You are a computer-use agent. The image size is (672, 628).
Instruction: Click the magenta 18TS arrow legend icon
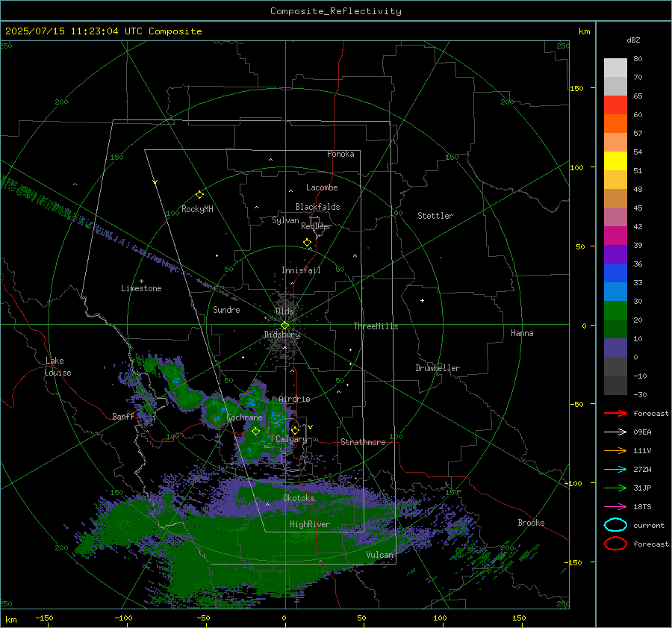pos(615,507)
